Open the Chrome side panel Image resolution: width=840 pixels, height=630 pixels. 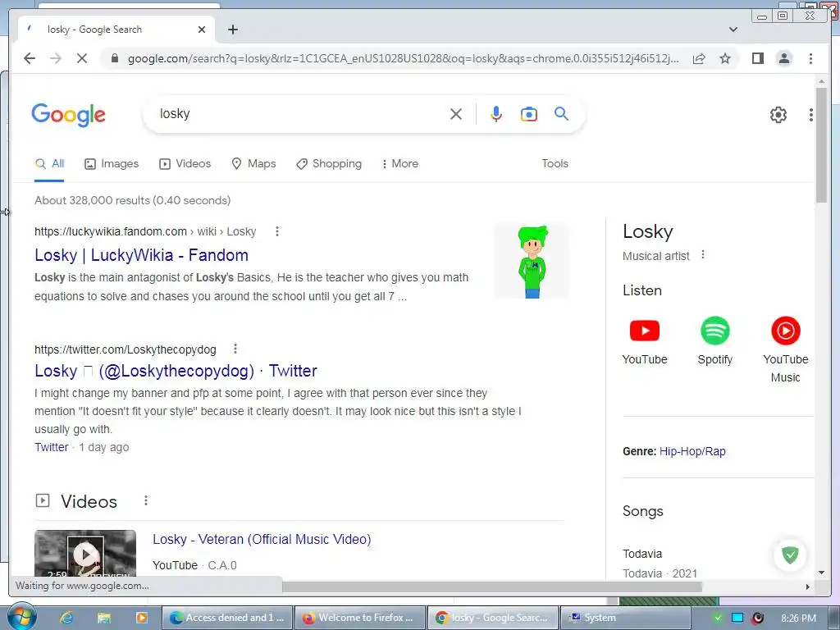click(757, 58)
